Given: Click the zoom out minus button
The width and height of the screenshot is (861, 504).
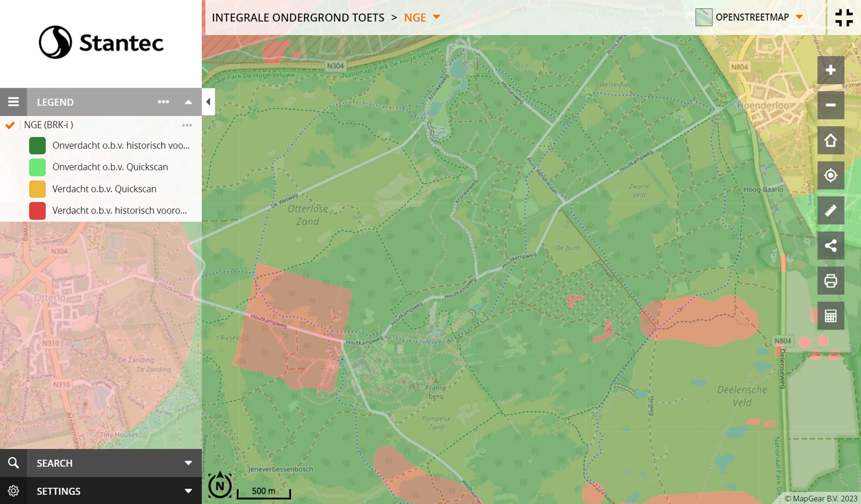Looking at the screenshot, I should pyautogui.click(x=830, y=105).
